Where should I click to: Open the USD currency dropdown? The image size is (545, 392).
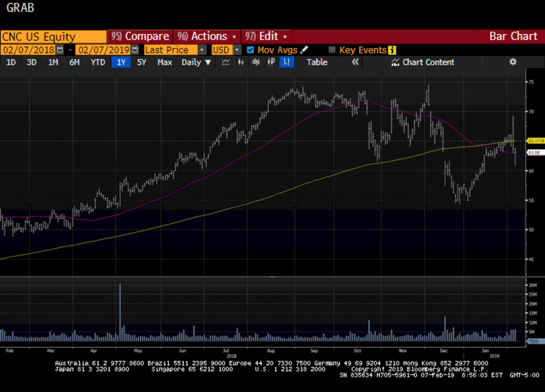point(237,50)
